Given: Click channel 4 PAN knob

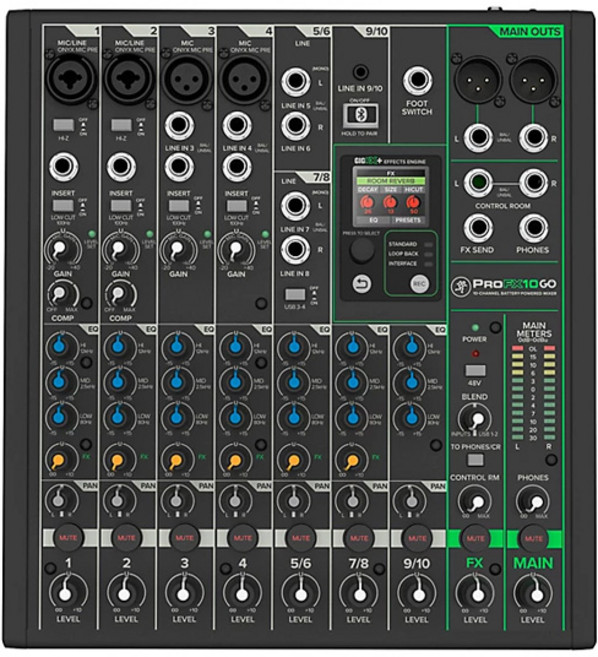Looking at the screenshot, I should click(235, 499).
